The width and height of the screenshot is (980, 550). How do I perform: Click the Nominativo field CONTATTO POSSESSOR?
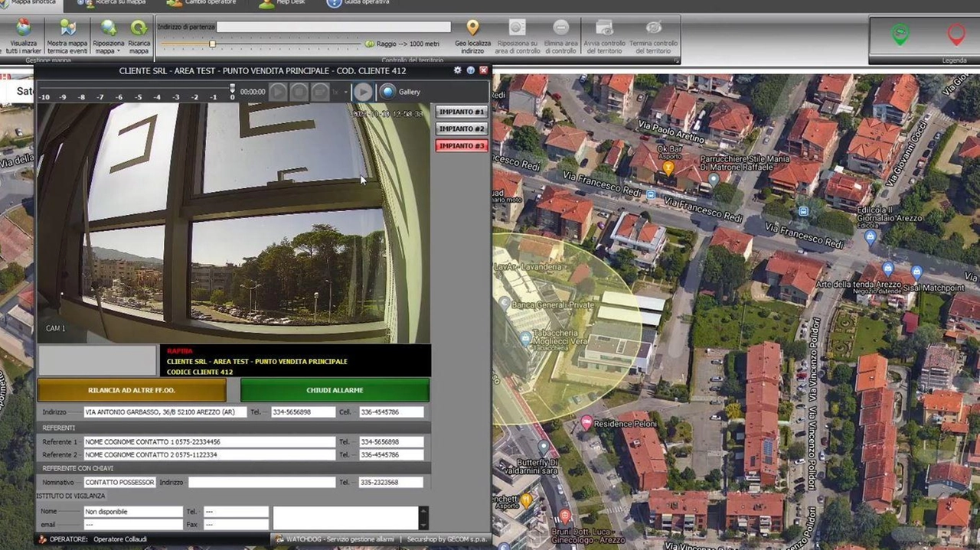(119, 482)
